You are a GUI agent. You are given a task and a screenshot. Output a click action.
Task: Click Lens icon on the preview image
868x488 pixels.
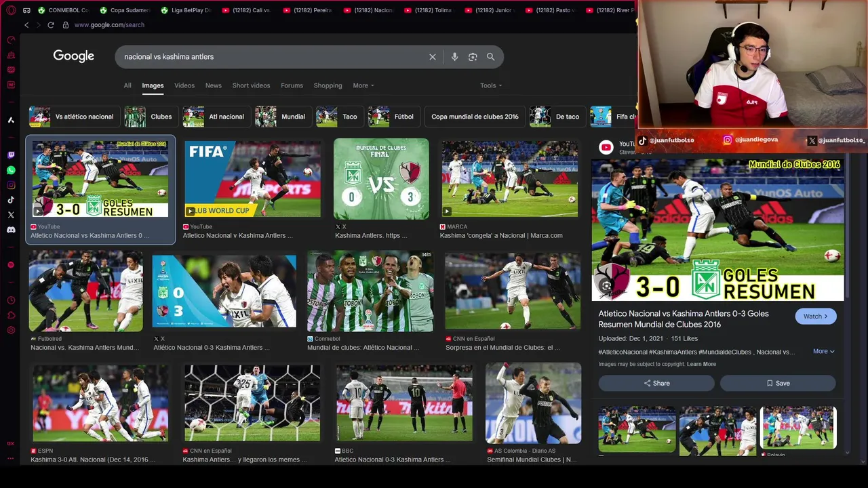pyautogui.click(x=606, y=286)
